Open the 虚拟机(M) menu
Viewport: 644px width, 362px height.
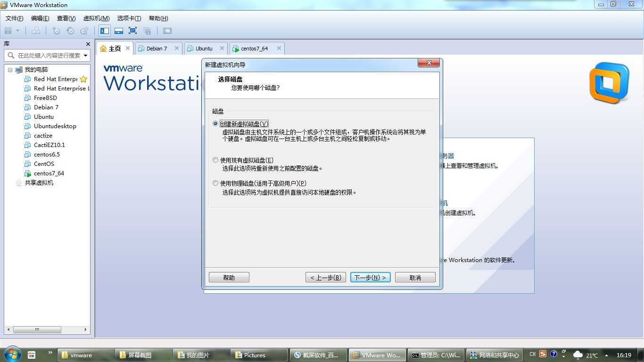pos(96,18)
